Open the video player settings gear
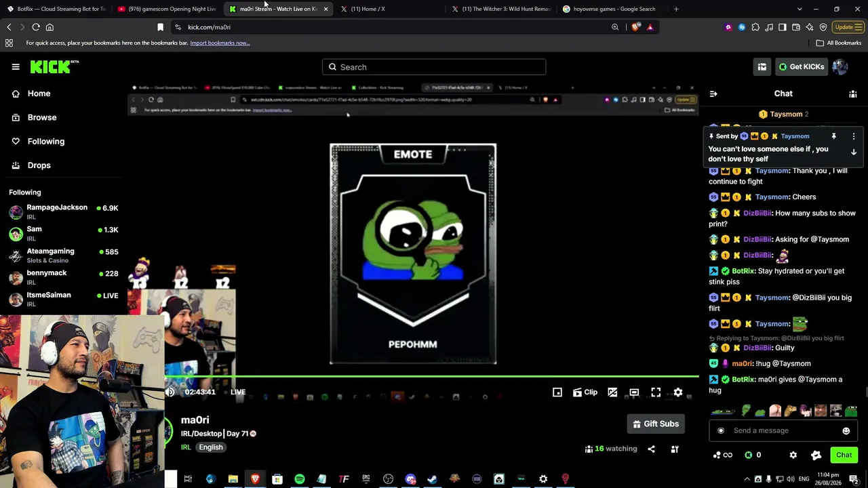The width and height of the screenshot is (868, 488). (678, 392)
